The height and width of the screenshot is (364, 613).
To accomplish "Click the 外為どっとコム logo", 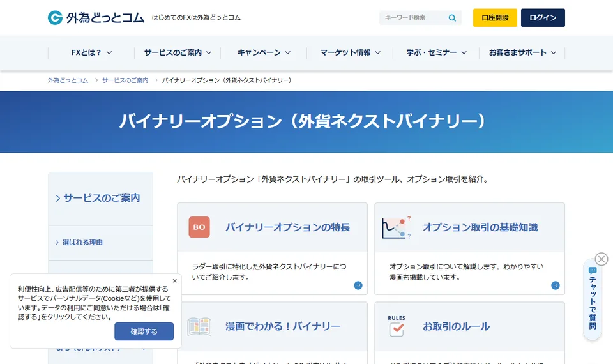I will (96, 18).
